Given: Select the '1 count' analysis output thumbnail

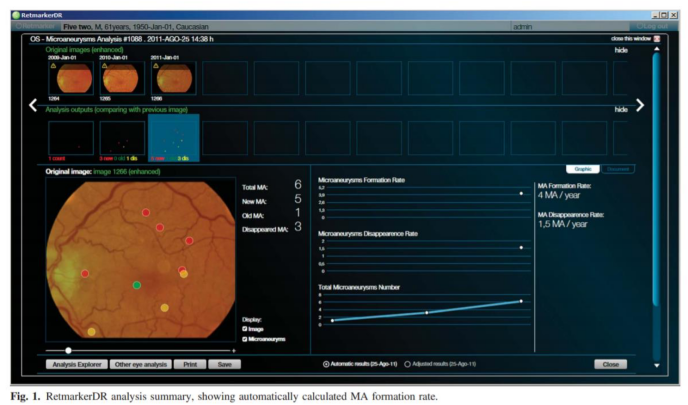Looking at the screenshot, I should pyautogui.click(x=71, y=138).
